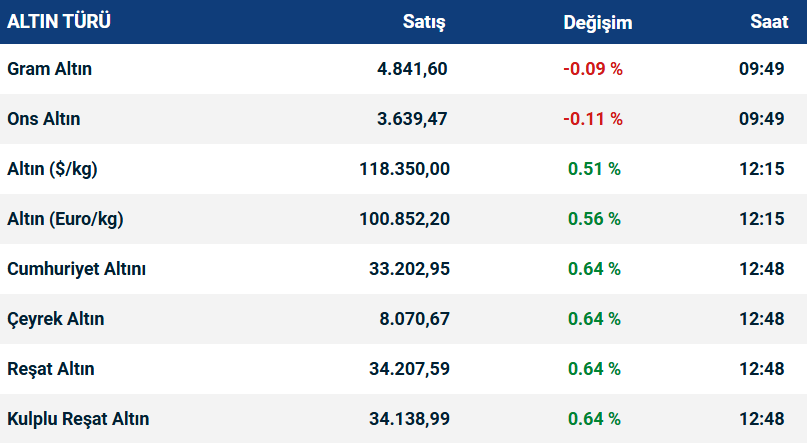Viewport: 807px width, 443px height.
Task: Select the Altın ($/kg) row name
Action: 52,169
